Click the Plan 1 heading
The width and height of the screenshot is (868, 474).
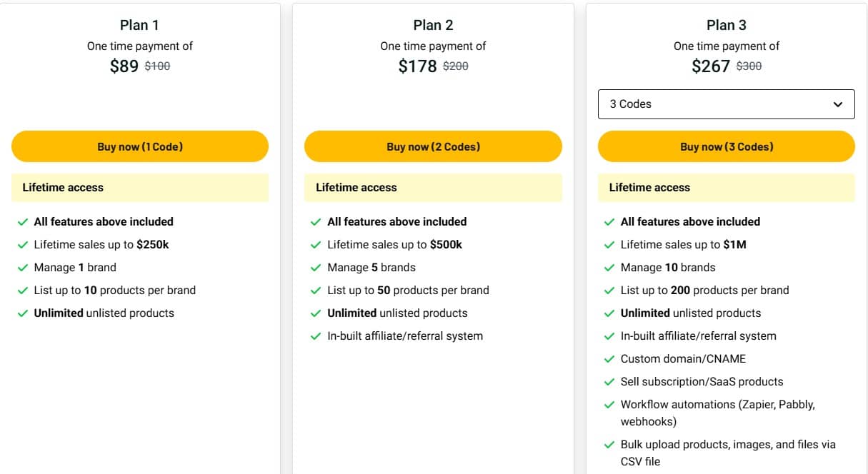139,25
